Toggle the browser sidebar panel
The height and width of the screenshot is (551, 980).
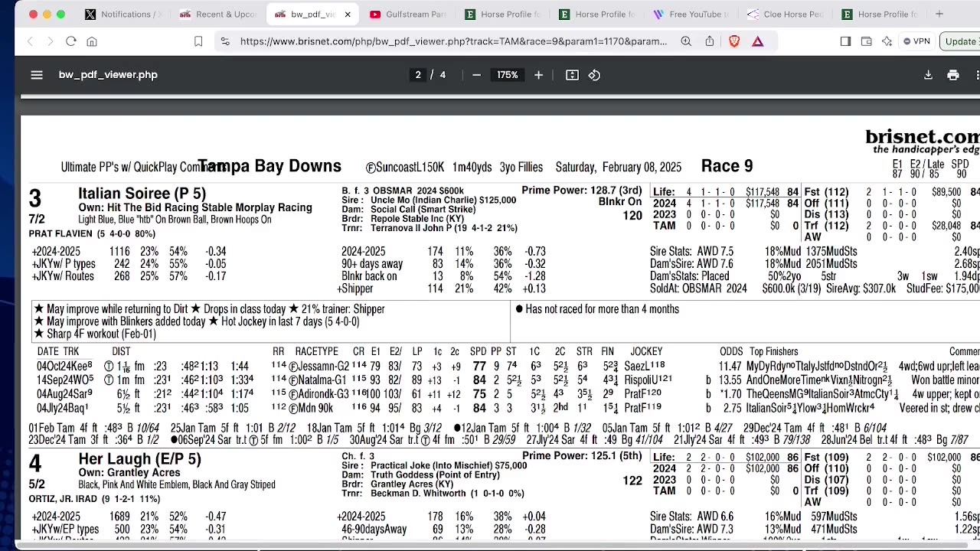pyautogui.click(x=845, y=41)
